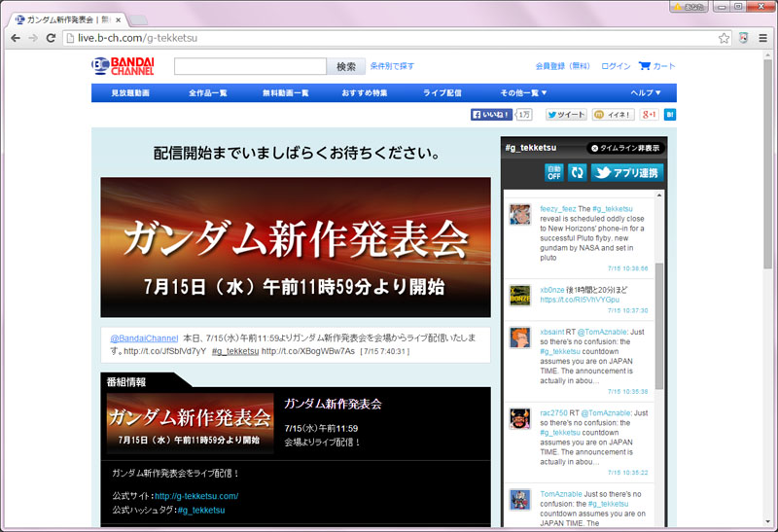Click the mixi イイネ! button
Screen dimensions: 778x532
pyautogui.click(x=614, y=115)
